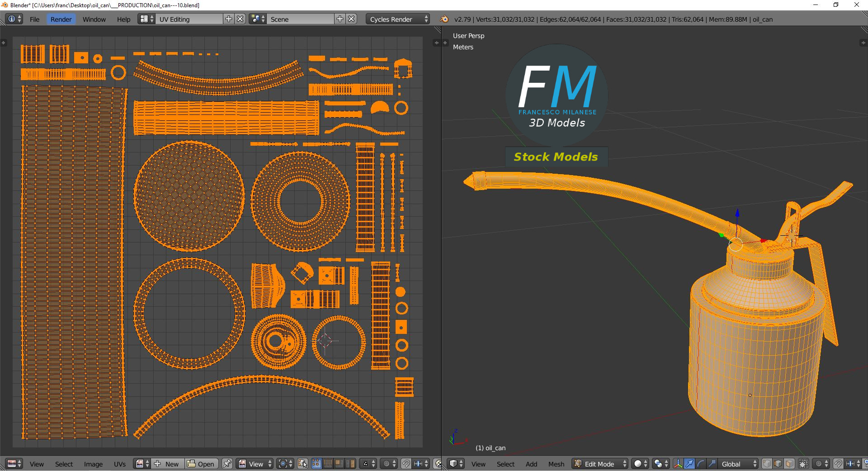Toggle snap magnet in UV editor header
This screenshot has height=471, width=868.
406,464
